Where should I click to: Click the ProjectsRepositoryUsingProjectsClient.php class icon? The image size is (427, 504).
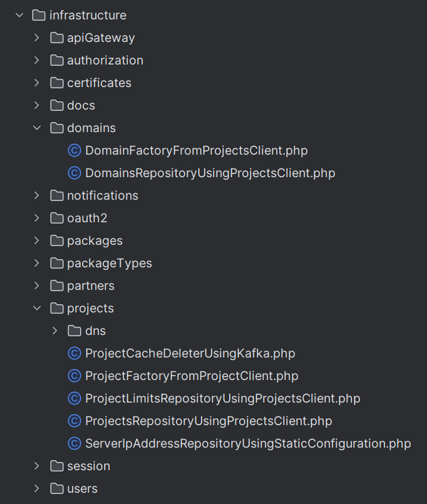coord(75,421)
